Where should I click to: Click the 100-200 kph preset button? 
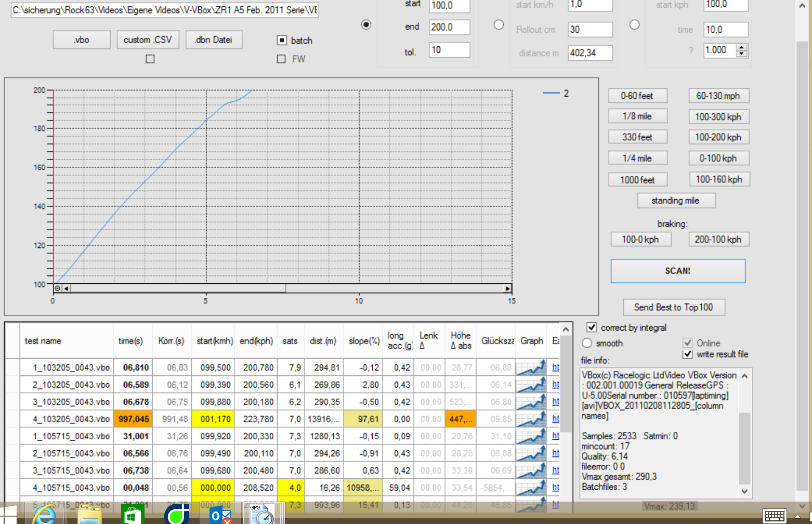tap(718, 137)
